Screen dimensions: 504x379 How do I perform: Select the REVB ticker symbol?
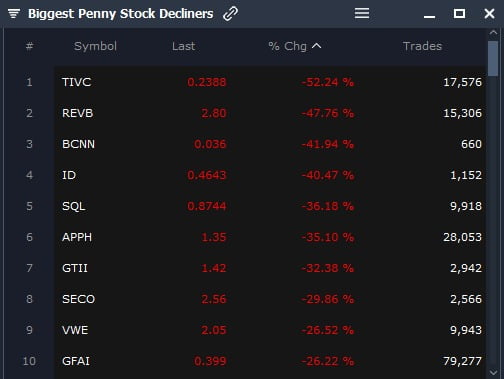[77, 113]
